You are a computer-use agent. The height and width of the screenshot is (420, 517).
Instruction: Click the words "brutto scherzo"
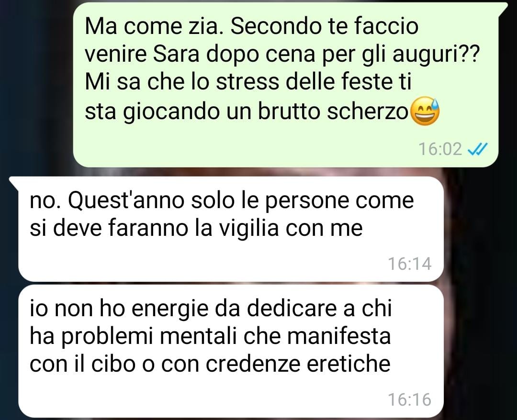click(x=333, y=111)
